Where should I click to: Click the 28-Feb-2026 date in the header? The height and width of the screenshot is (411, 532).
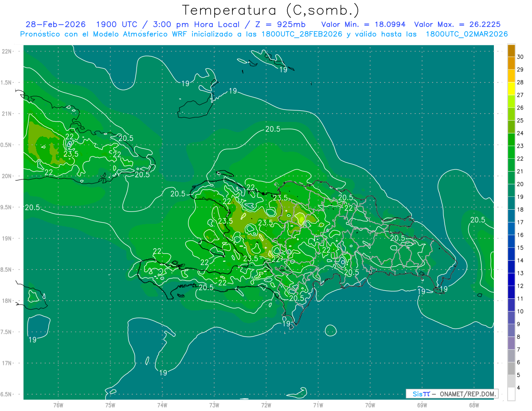[x=55, y=24]
